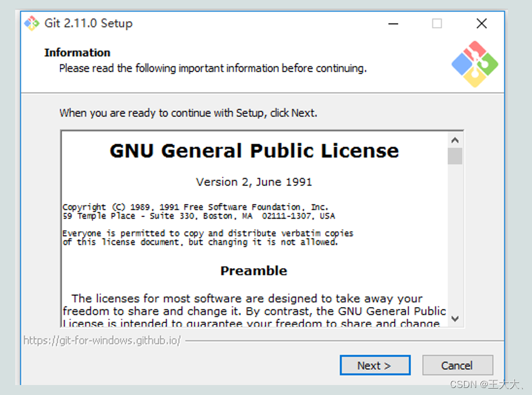Close the Git 2.11.0 Setup window
The height and width of the screenshot is (395, 532).
click(482, 23)
